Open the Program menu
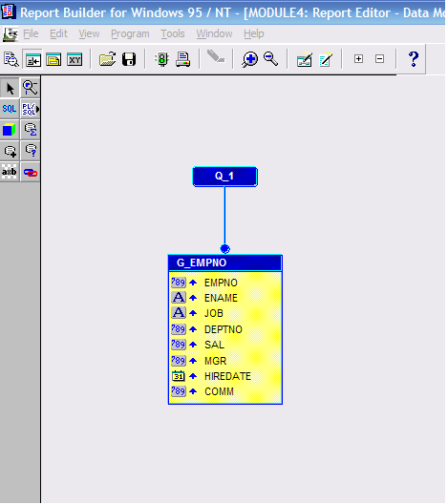The height and width of the screenshot is (504, 448). pyautogui.click(x=130, y=33)
